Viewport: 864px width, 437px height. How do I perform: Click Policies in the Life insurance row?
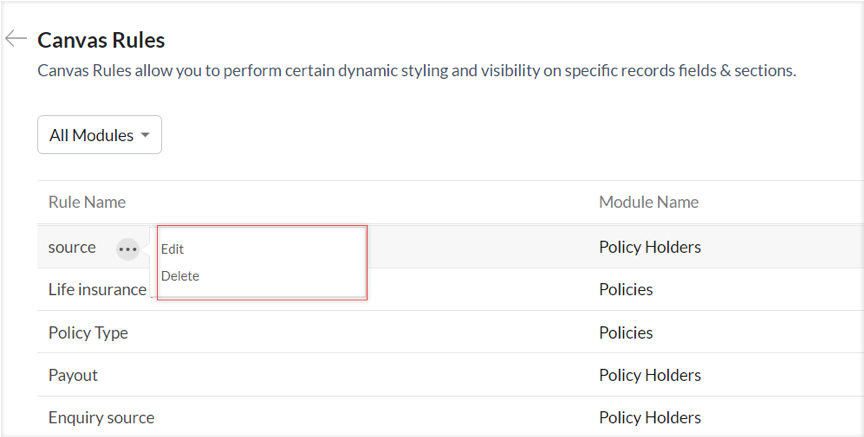point(626,290)
